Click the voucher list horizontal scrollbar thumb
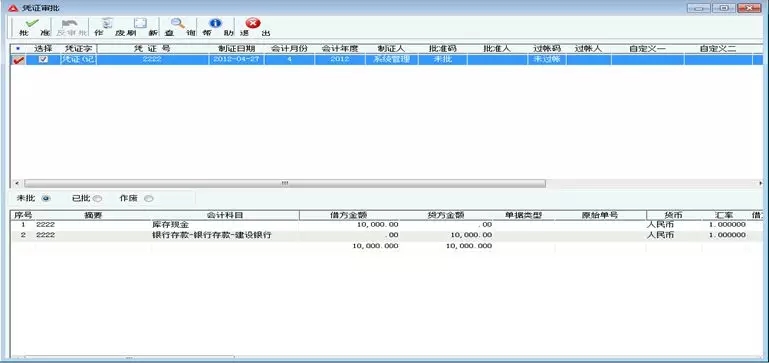 point(284,183)
